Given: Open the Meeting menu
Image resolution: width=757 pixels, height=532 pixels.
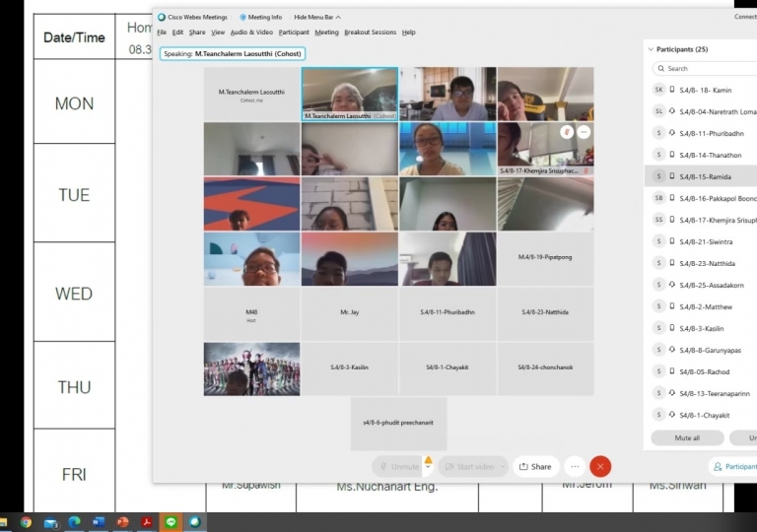Looking at the screenshot, I should (x=327, y=33).
